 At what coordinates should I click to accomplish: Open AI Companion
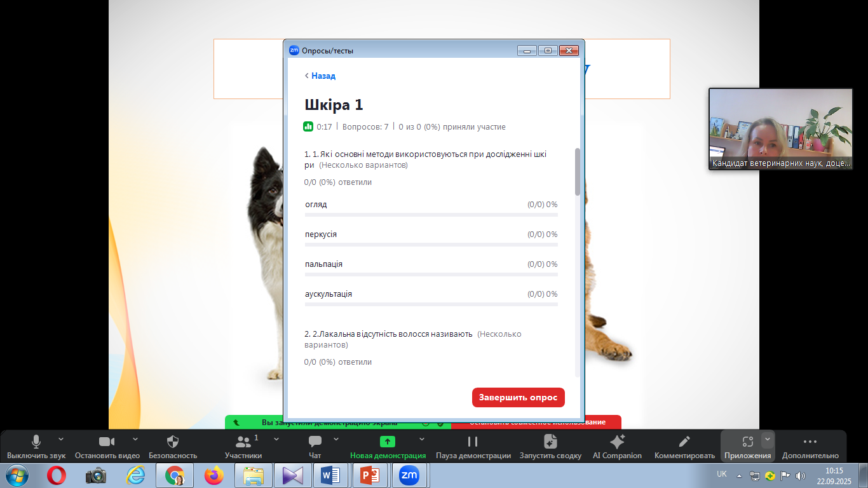(617, 446)
